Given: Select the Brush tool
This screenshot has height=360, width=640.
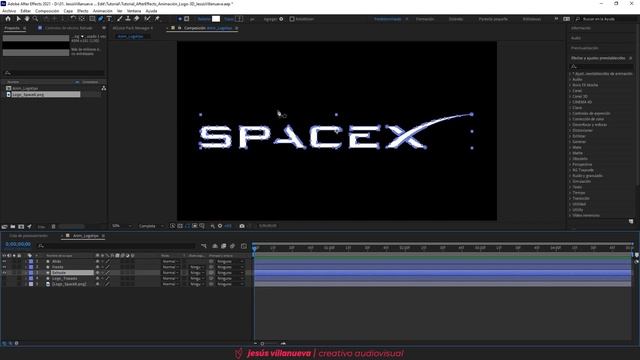Looking at the screenshot, I should click(x=120, y=19).
